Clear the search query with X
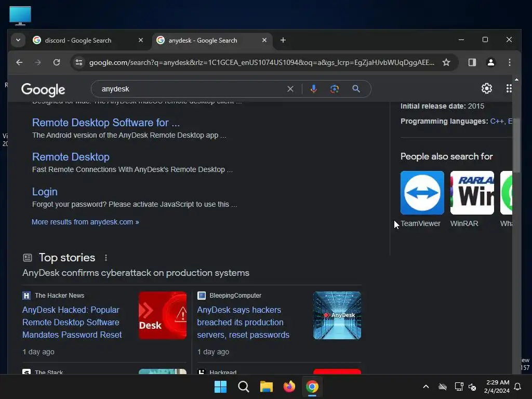Screen dimensions: 532x399 [290, 89]
